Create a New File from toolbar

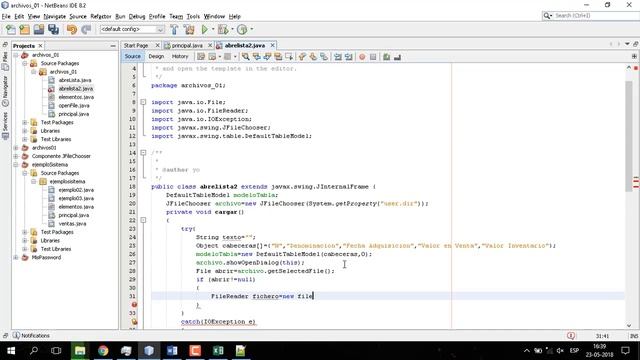click(11, 29)
